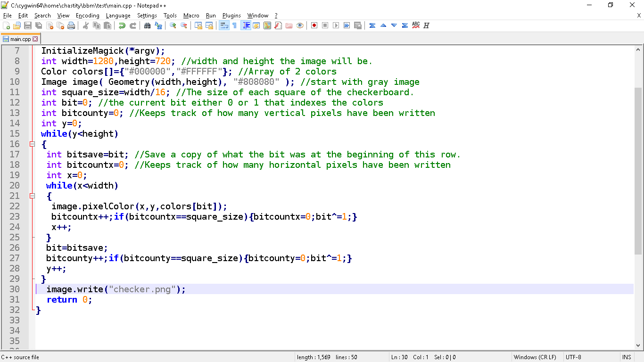Toggle Show All Characters
The height and width of the screenshot is (362, 644).
click(234, 25)
